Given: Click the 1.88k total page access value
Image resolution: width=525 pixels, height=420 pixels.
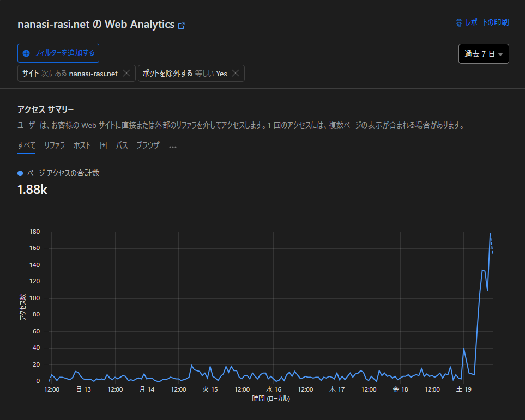Looking at the screenshot, I should click(33, 189).
